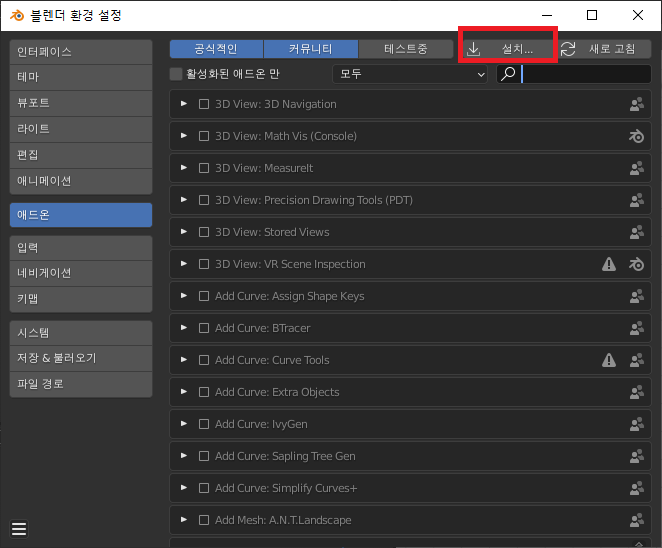Enable the 3D View: 3D Navigation addon checkbox

click(204, 104)
